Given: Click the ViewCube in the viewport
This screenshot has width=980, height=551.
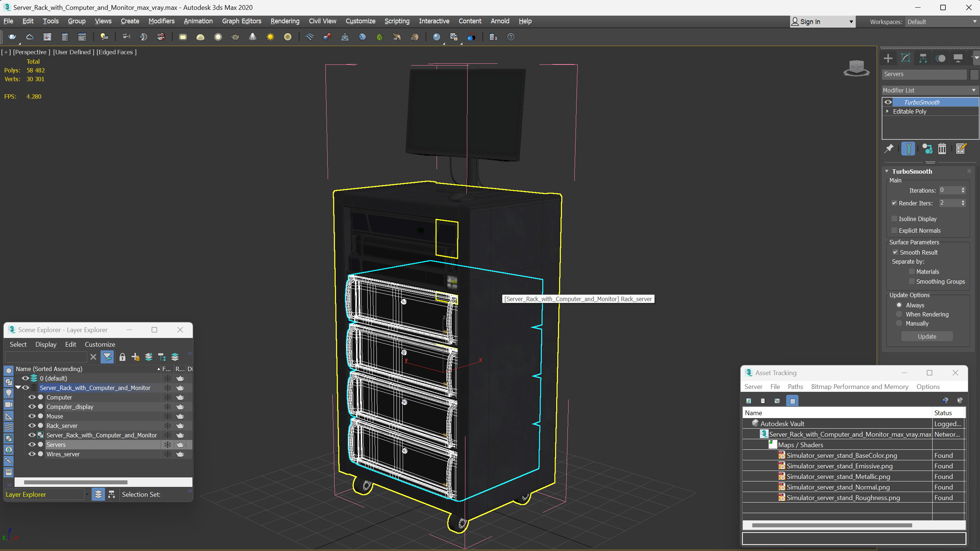Looking at the screenshot, I should point(856,68).
